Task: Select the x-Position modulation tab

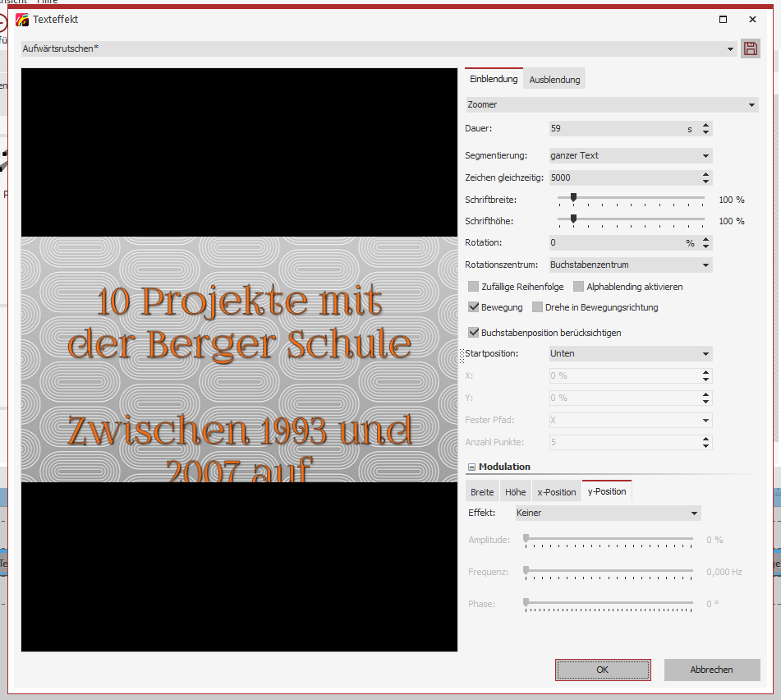Action: tap(556, 492)
